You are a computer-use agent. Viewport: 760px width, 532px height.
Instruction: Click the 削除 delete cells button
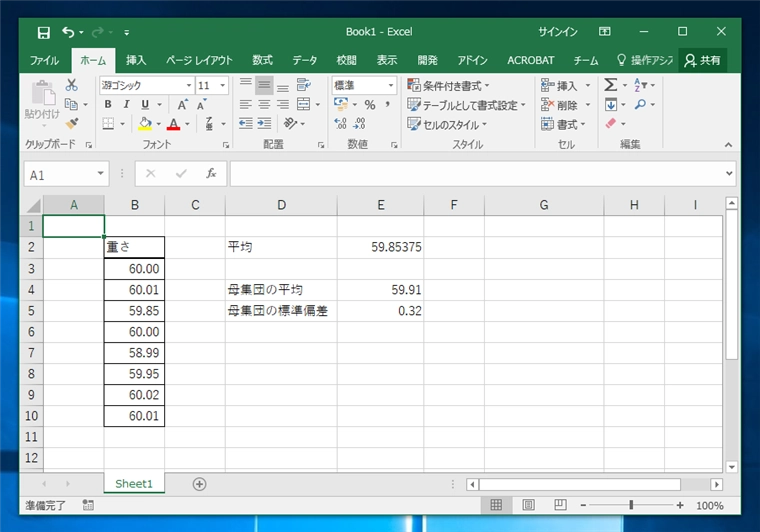[566, 105]
